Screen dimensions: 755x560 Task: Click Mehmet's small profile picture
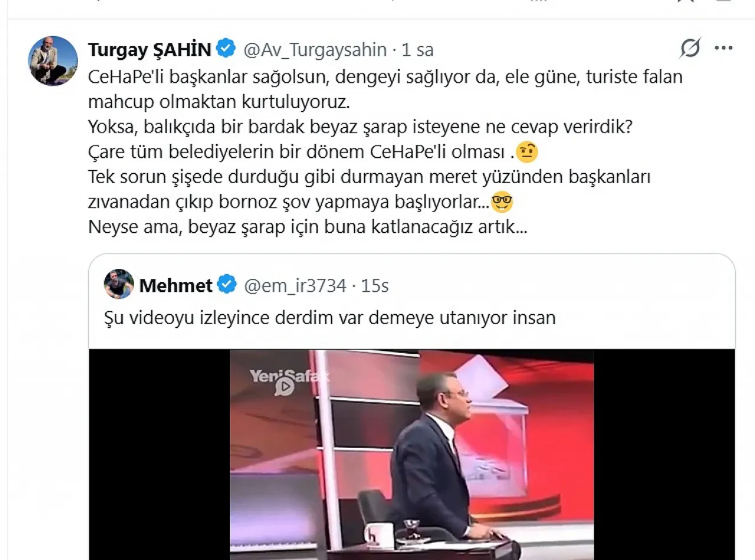[x=119, y=284]
